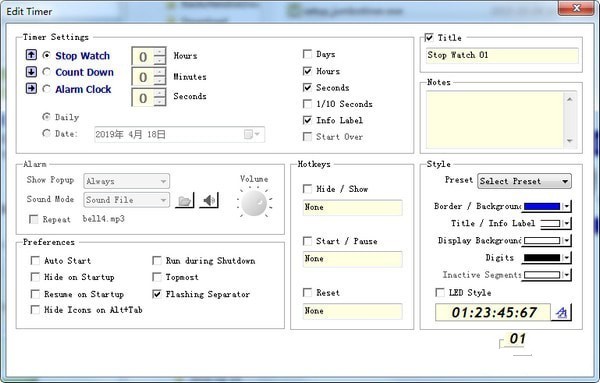This screenshot has height=383, width=600.
Task: Open the Digits black color picker
Action: (546, 258)
